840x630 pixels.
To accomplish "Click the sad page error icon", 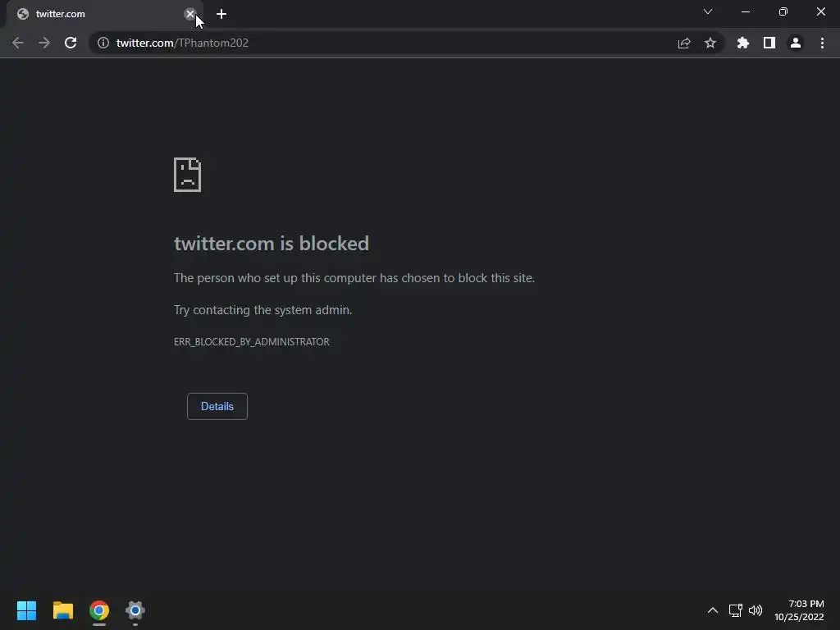I will pyautogui.click(x=188, y=175).
